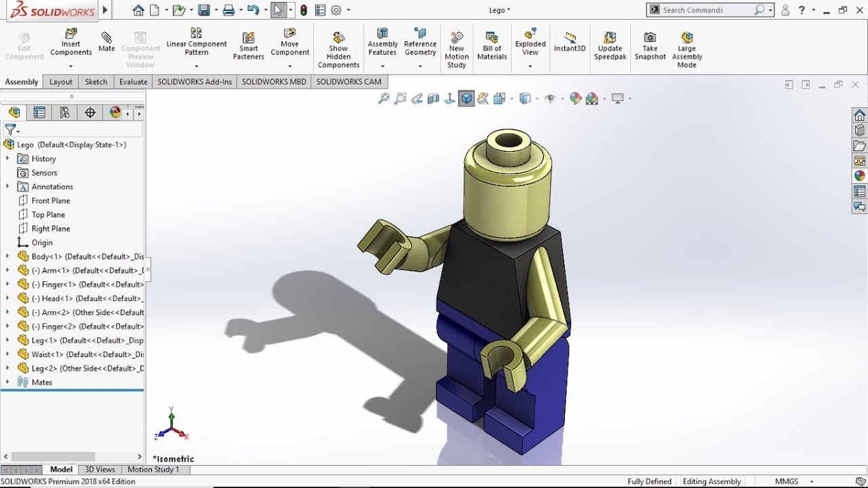The height and width of the screenshot is (488, 868).
Task: Switch to the Sketch tab
Action: click(x=96, y=82)
